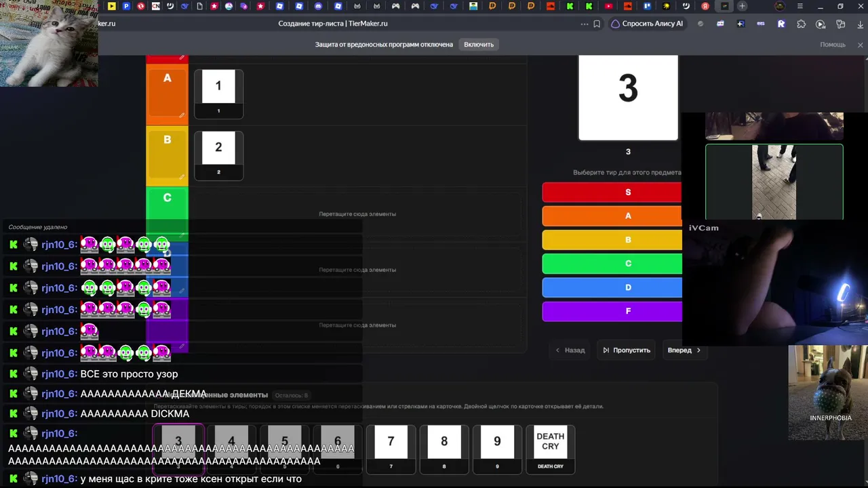The height and width of the screenshot is (488, 868).
Task: Edit the B tier label with pencil
Action: point(182,177)
